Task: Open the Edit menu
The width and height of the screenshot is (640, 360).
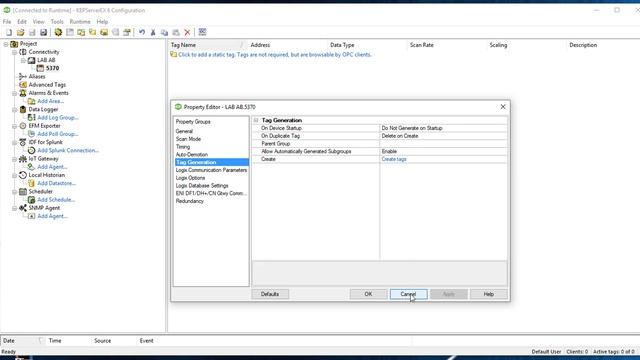Action: 22,22
